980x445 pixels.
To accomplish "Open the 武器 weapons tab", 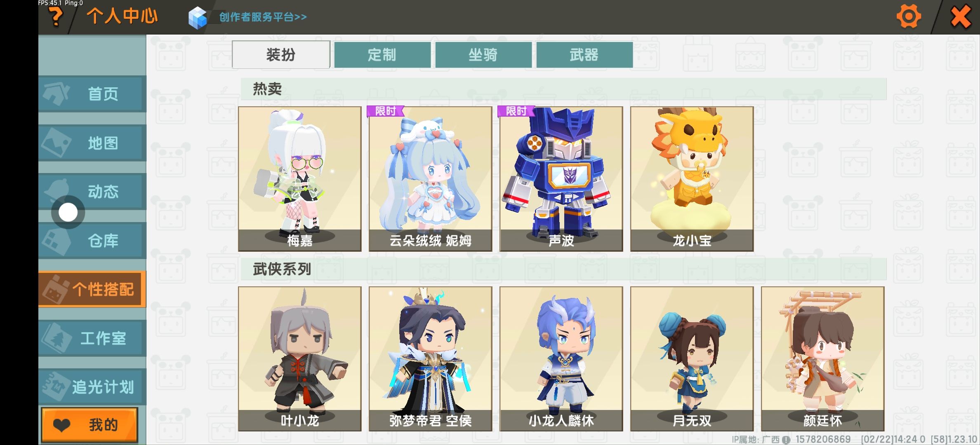I will [584, 55].
